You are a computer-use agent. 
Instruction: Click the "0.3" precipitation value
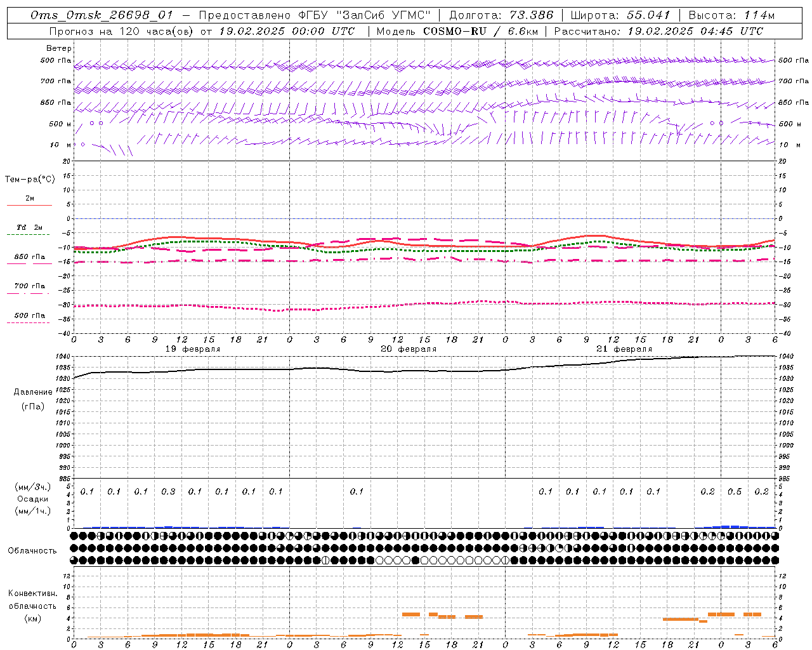[168, 491]
